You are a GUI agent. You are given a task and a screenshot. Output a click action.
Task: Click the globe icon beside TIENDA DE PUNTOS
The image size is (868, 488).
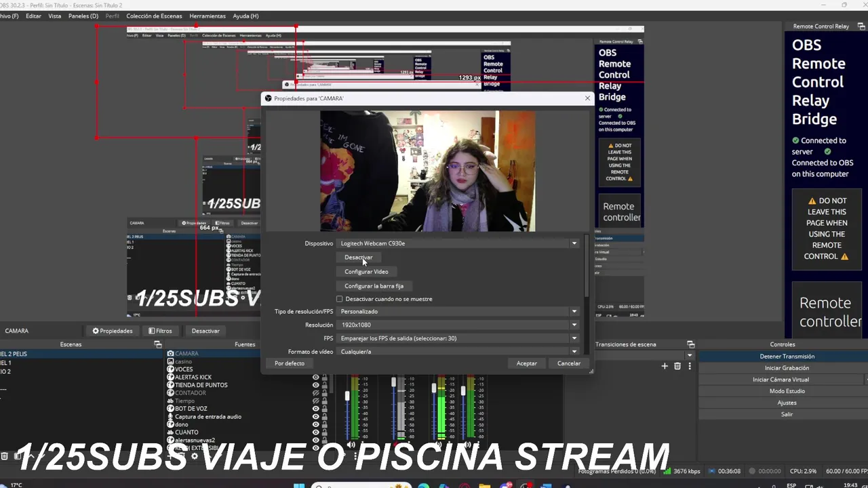point(170,385)
